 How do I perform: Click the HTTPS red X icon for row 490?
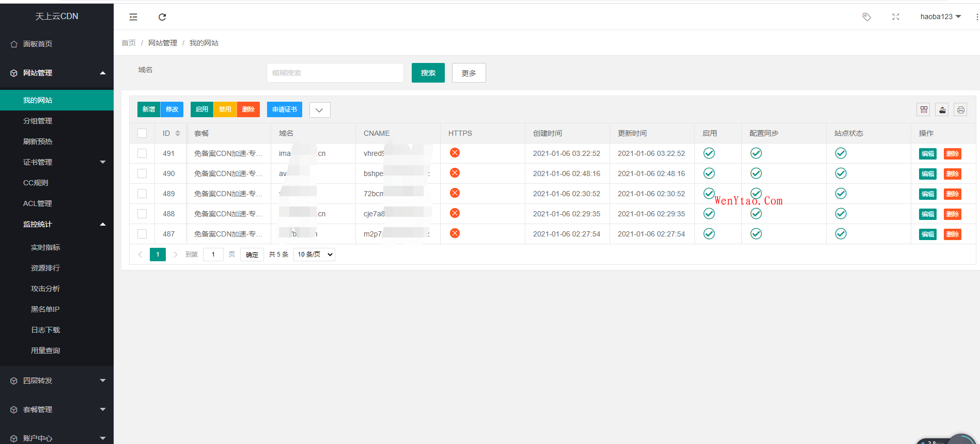(455, 173)
